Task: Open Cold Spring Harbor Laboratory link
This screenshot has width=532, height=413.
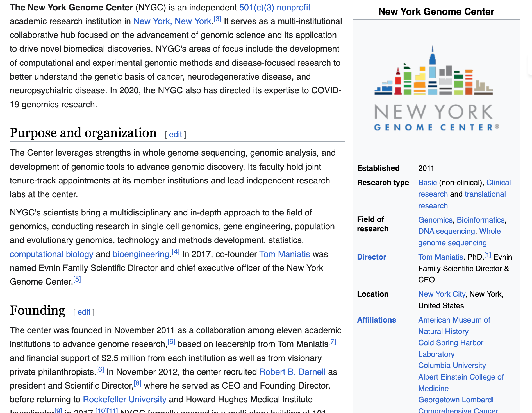Action: point(451,348)
